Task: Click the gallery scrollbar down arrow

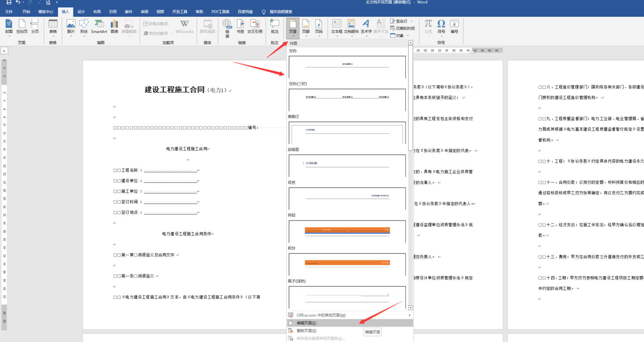Action: pyautogui.click(x=410, y=308)
